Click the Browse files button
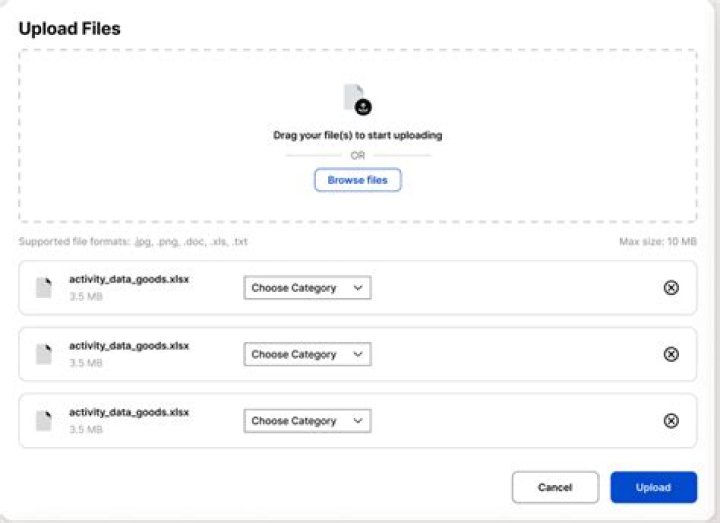 pyautogui.click(x=358, y=180)
